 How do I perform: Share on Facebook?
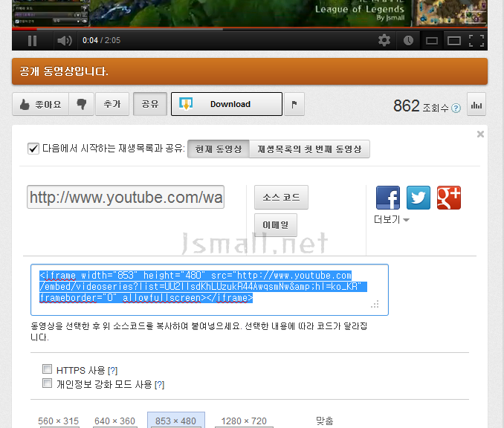tap(388, 198)
